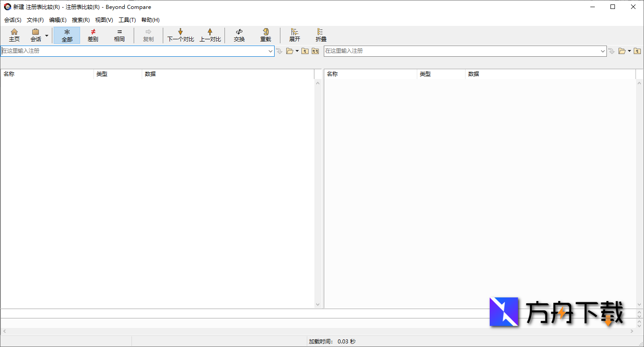Open the right registry path dropdown
The image size is (644, 347).
click(603, 51)
